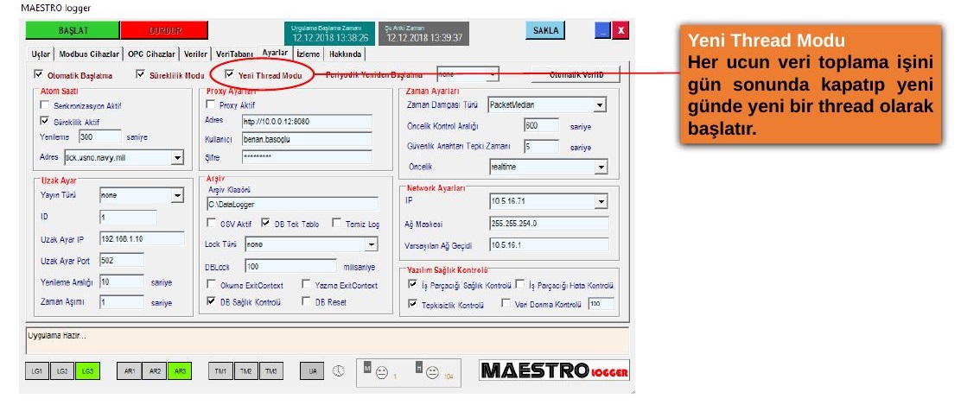Toggle DB Tek Tablo checkbox
The width and height of the screenshot is (980, 405).
[265, 223]
